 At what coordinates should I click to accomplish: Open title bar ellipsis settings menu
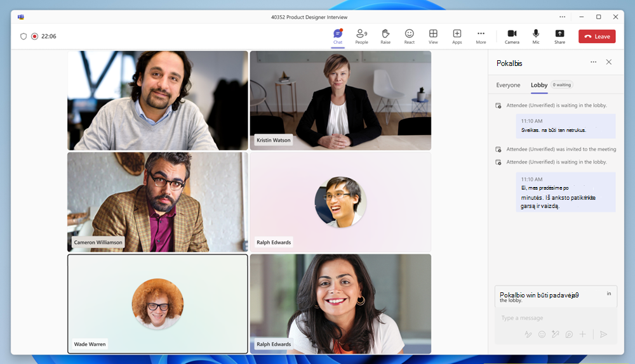coord(562,17)
